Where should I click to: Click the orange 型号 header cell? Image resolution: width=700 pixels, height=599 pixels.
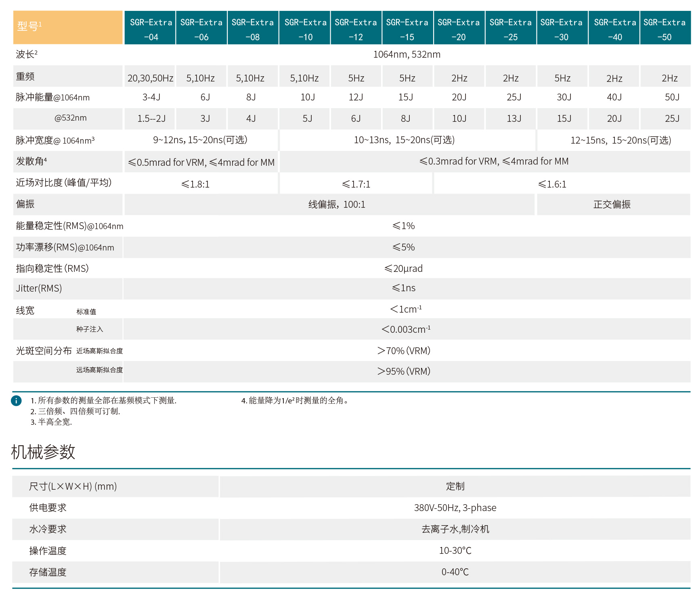point(68,27)
